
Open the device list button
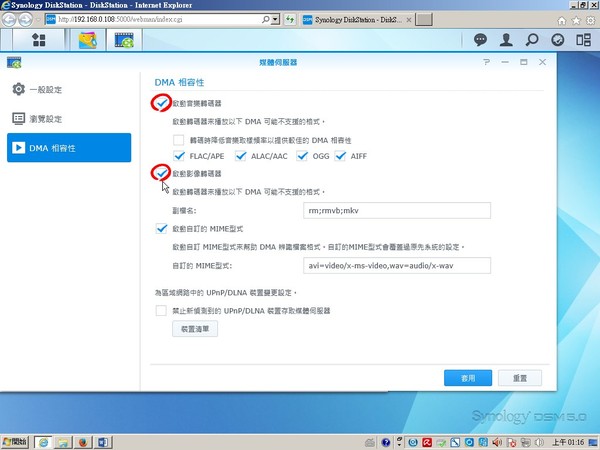[x=195, y=329]
